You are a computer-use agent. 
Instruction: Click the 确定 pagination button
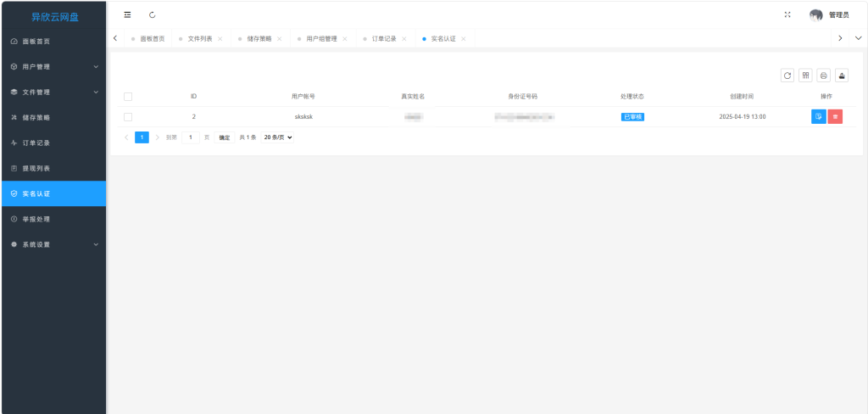(224, 137)
